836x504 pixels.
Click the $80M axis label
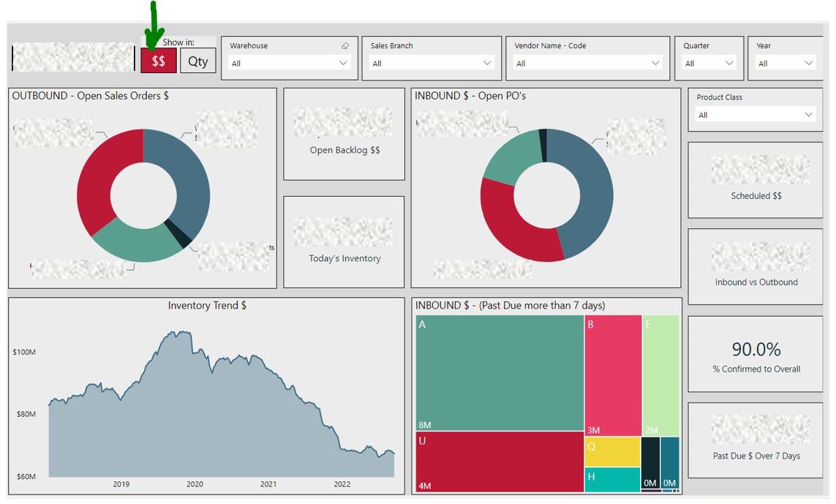26,414
